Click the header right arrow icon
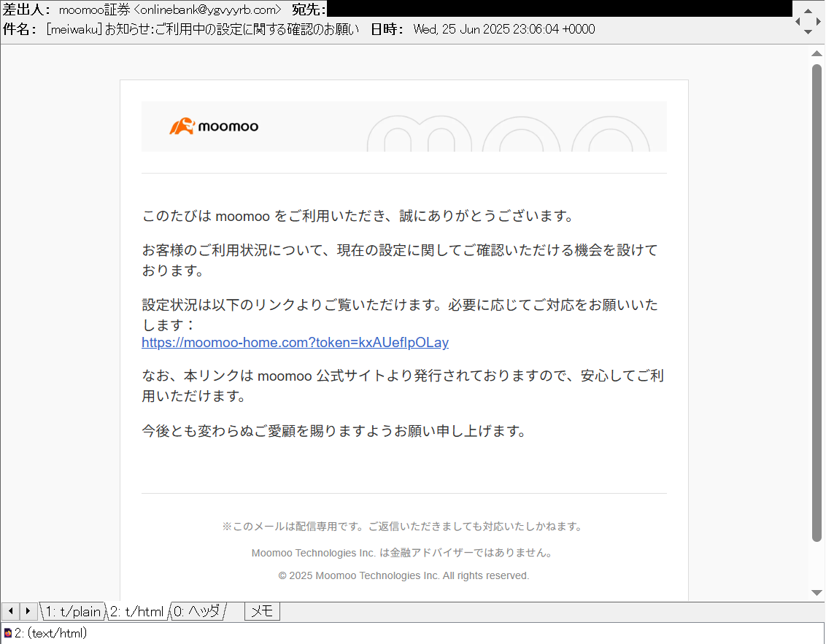Viewport: 826px width, 644px height. tap(818, 21)
